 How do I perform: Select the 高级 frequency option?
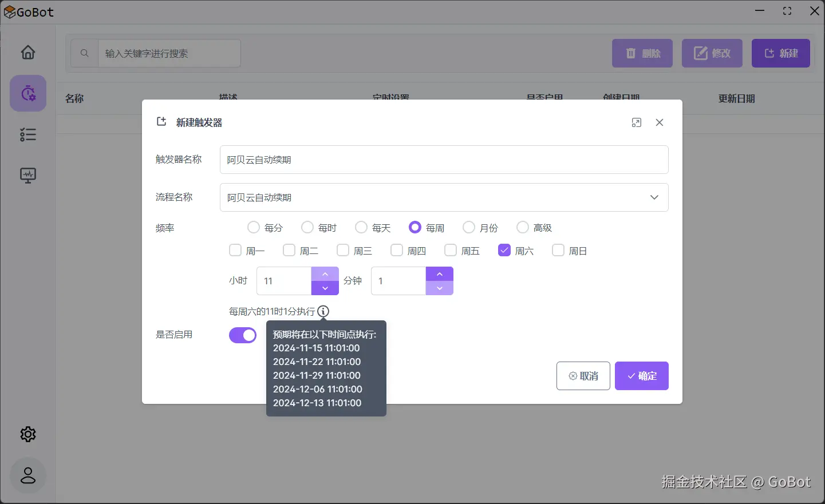point(522,227)
